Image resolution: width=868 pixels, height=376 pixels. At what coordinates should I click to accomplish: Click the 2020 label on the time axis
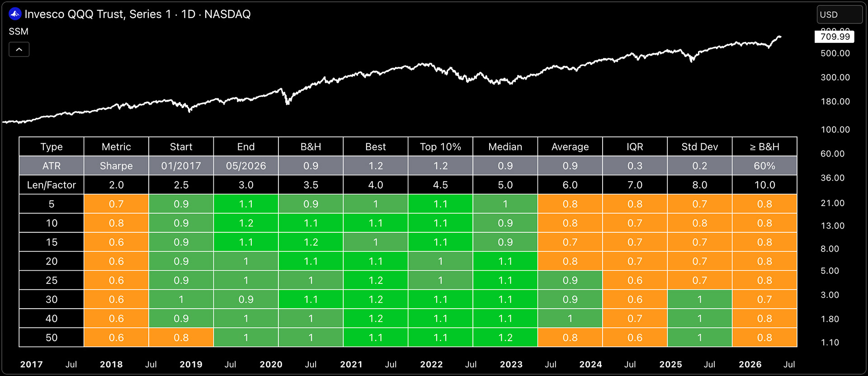pos(271,364)
